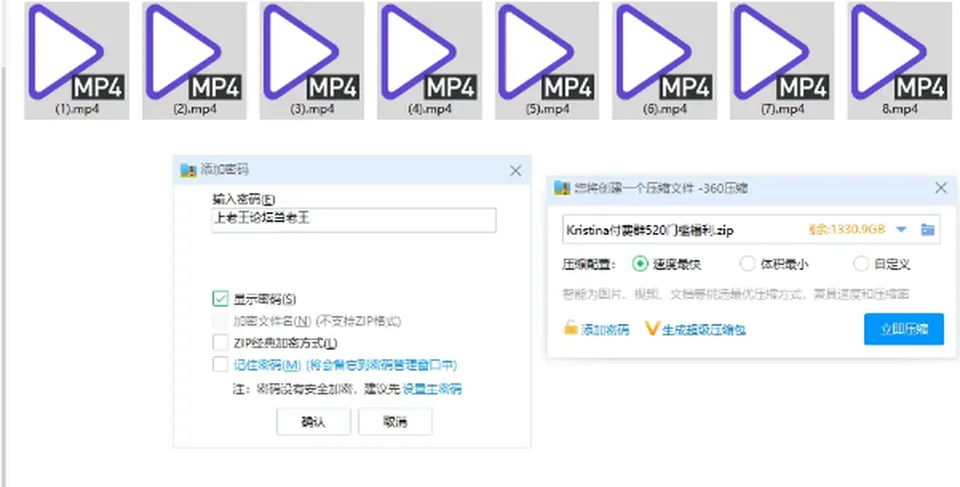
Task: Select the (7).mp4 video file
Action: click(782, 60)
